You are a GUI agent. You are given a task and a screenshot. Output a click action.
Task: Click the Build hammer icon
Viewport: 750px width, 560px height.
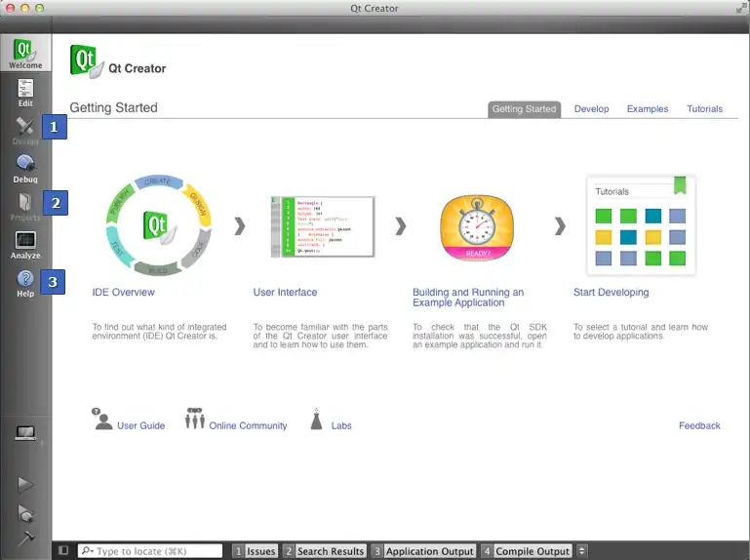(x=25, y=538)
